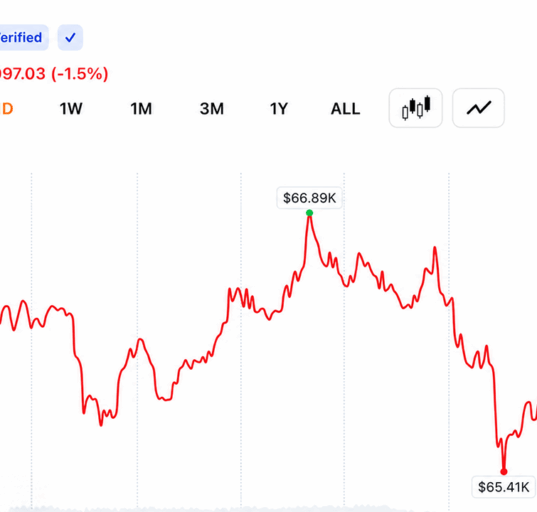The height and width of the screenshot is (512, 537).
Task: Select the 1Y time range
Action: pos(279,109)
